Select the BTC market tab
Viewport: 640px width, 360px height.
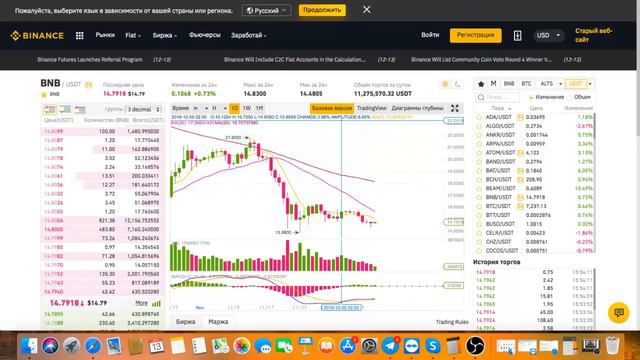point(527,84)
